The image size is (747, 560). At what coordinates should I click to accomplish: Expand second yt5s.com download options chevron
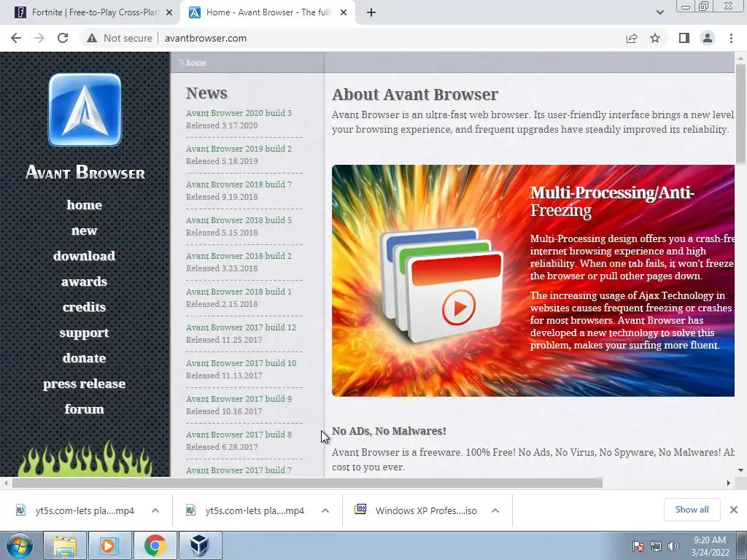coord(325,510)
